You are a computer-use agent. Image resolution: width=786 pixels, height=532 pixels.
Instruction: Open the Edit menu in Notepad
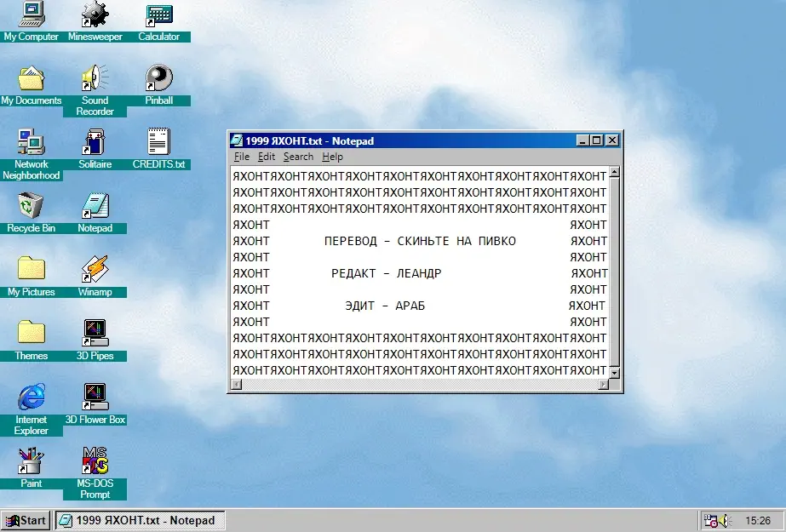(267, 157)
